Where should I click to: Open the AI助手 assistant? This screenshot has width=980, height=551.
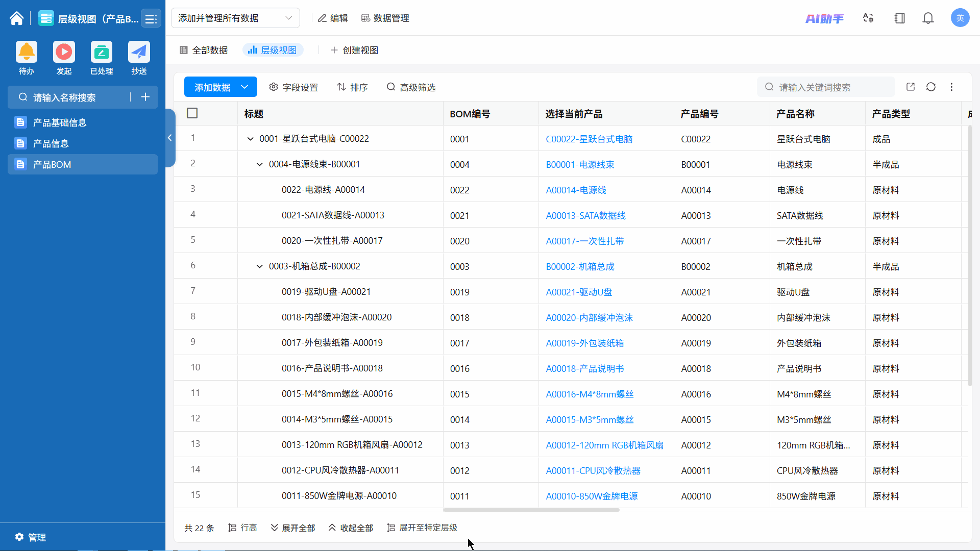coord(824,19)
